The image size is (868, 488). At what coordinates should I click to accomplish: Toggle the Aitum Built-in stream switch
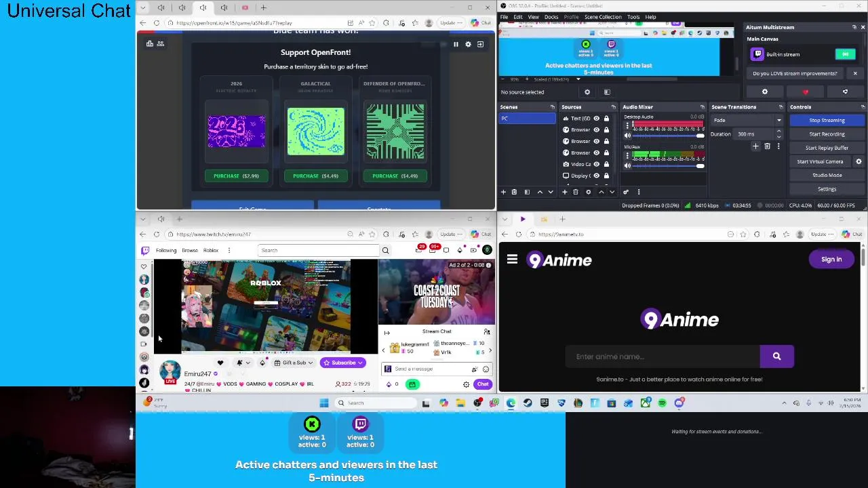click(x=845, y=54)
